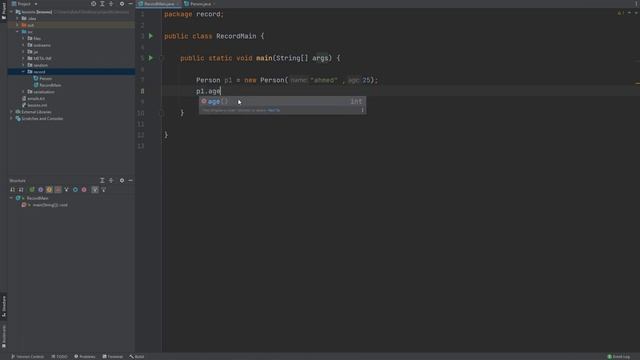Hide the Structure tool window
Screen dimensions: 640x360
pos(130,180)
